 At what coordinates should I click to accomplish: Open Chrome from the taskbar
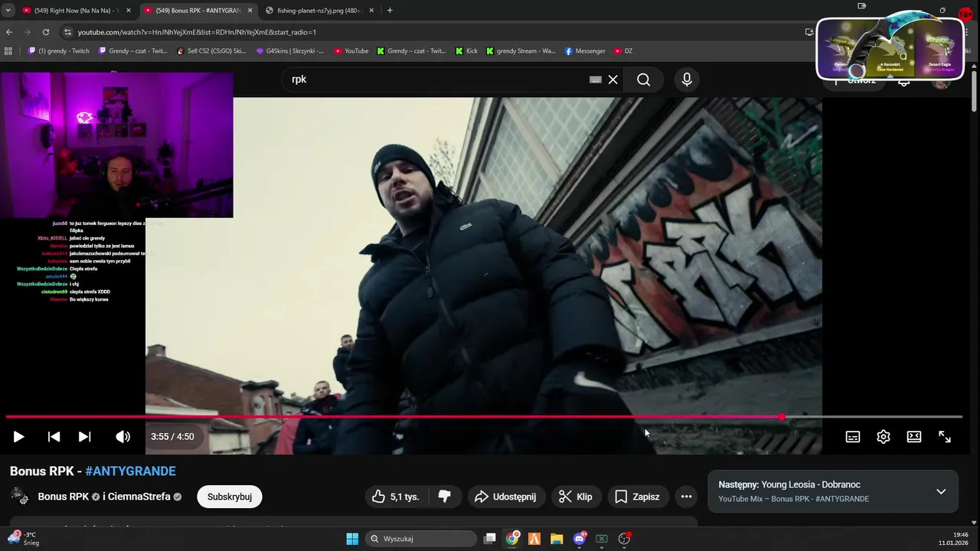pos(512,539)
